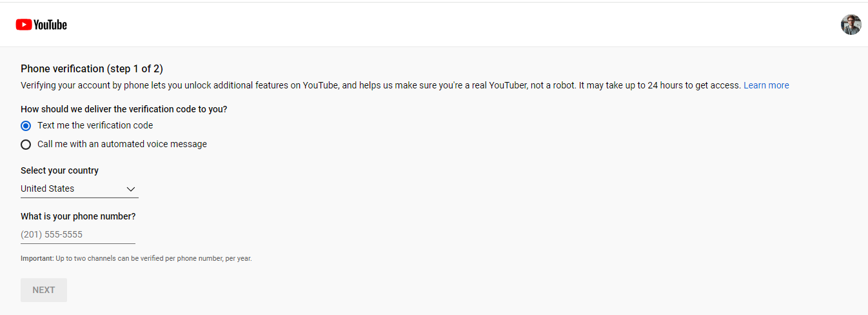
Task: Select the text message radio button circle
Action: (x=26, y=126)
